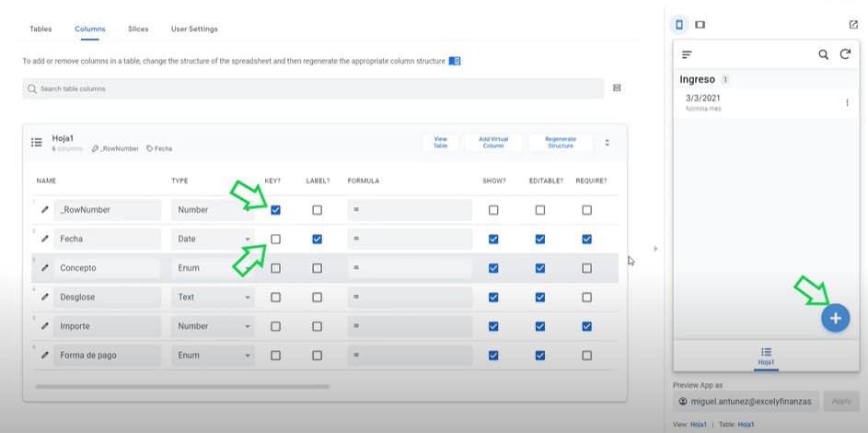Switch preview to mobile phone view
The image size is (868, 433).
coord(679,24)
